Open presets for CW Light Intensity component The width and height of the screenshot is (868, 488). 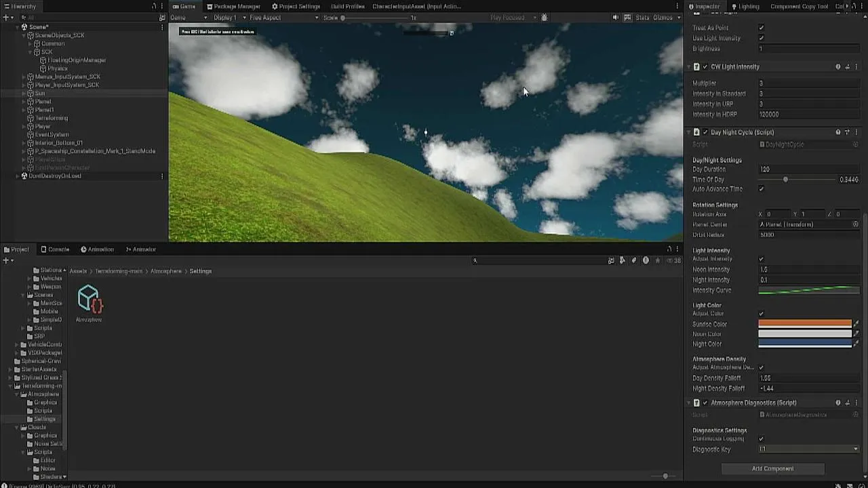tap(848, 67)
